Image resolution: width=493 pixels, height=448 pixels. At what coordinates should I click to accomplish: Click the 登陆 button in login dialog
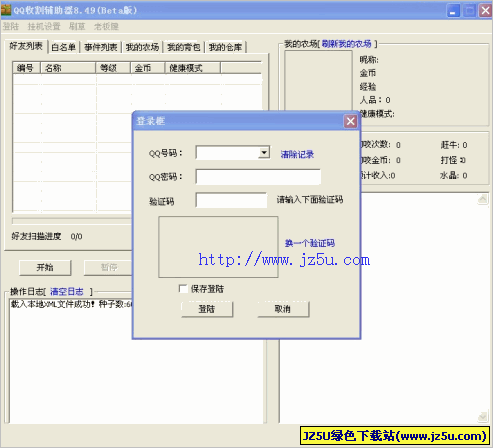(207, 309)
